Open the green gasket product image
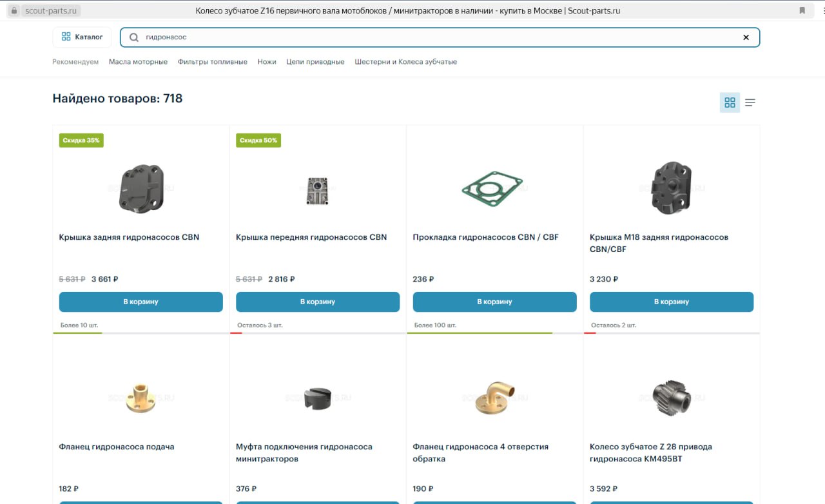Screen dimensions: 825x504 (494, 189)
